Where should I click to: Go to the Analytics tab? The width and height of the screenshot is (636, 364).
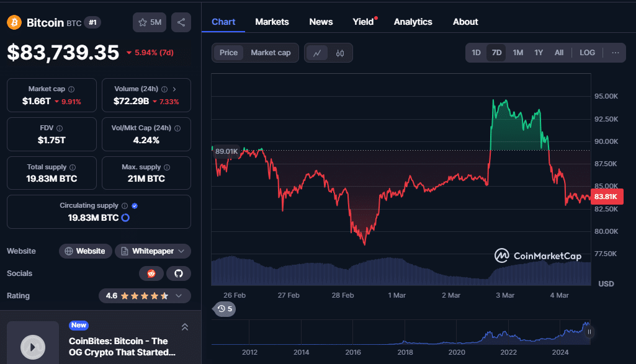click(x=413, y=22)
